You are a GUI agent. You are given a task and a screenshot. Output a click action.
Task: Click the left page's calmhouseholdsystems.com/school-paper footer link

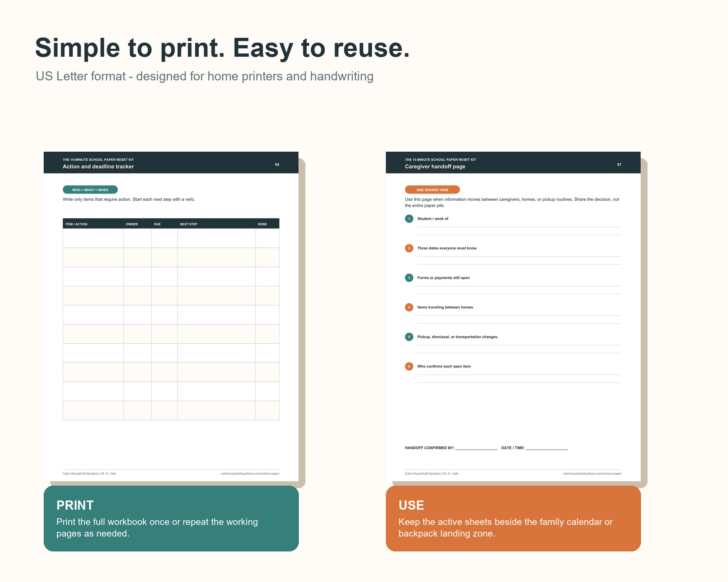[250, 474]
